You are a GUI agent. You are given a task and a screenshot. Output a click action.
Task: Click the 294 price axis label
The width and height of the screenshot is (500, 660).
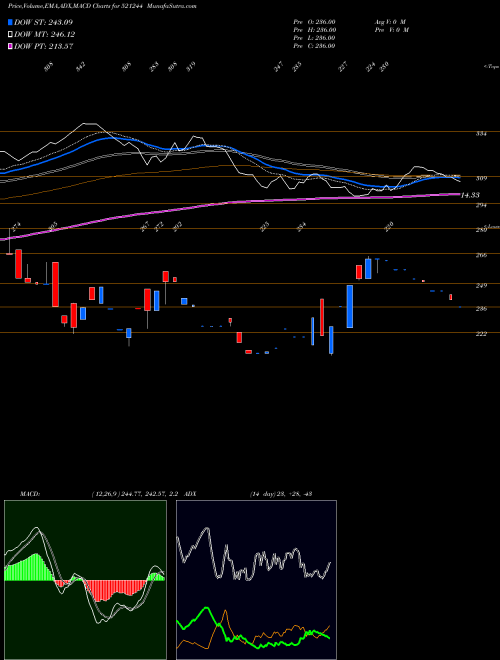point(481,205)
